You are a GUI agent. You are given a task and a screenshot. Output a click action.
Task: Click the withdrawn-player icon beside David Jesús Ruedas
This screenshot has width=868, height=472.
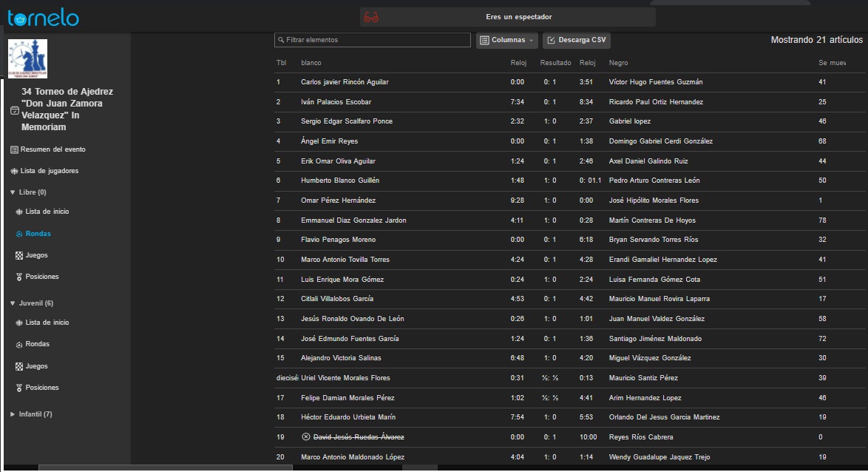[x=306, y=437]
